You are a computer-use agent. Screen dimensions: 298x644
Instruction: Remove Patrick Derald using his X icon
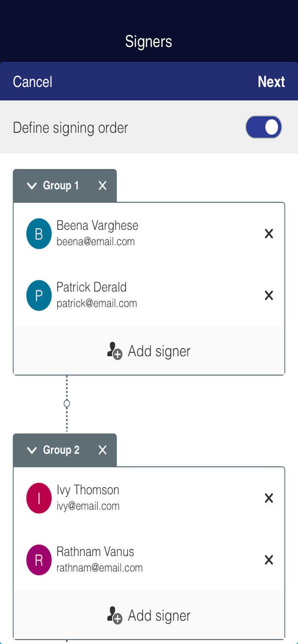(x=268, y=295)
